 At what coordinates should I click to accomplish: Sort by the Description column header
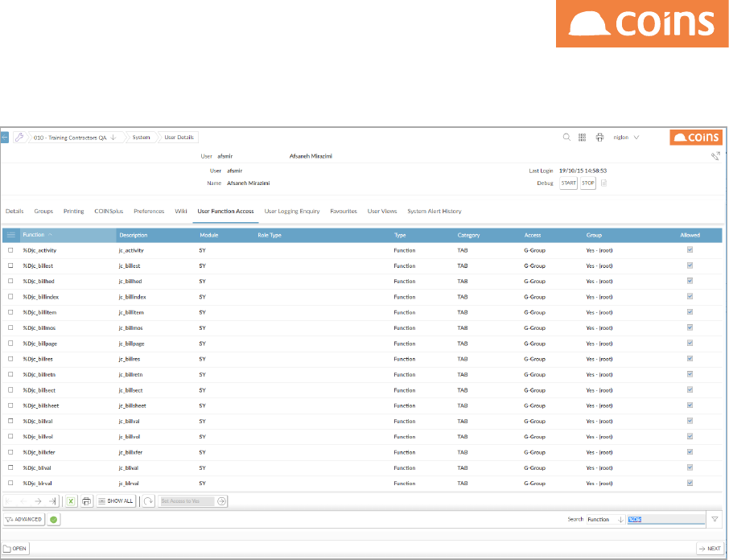pyautogui.click(x=133, y=235)
